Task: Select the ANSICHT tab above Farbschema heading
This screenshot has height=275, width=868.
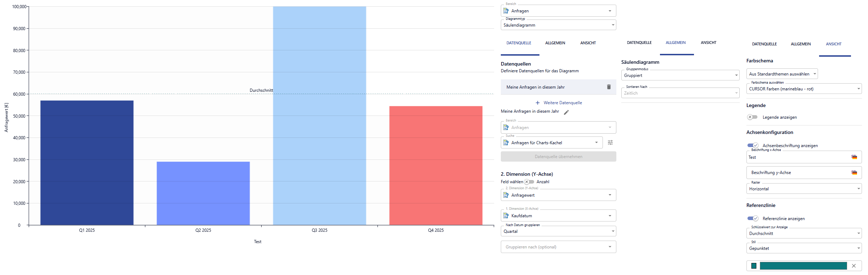Action: tap(834, 44)
